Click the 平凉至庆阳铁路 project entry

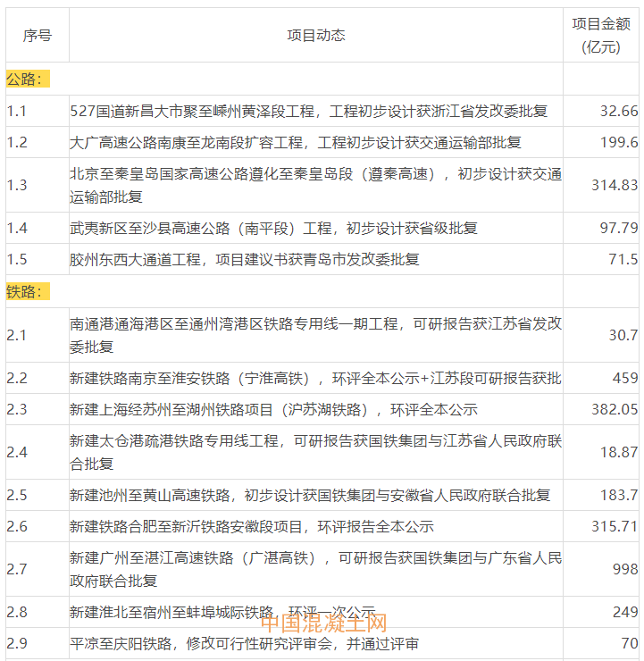245,644
